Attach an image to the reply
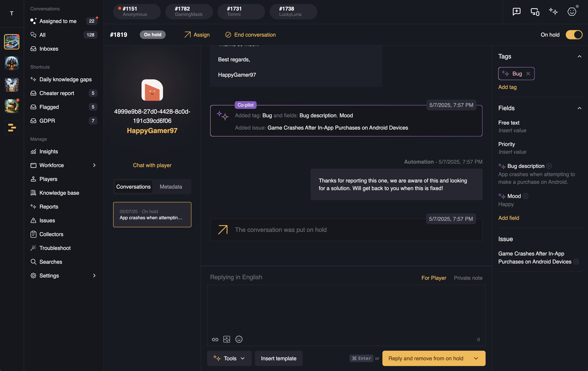The height and width of the screenshot is (371, 588). [227, 339]
